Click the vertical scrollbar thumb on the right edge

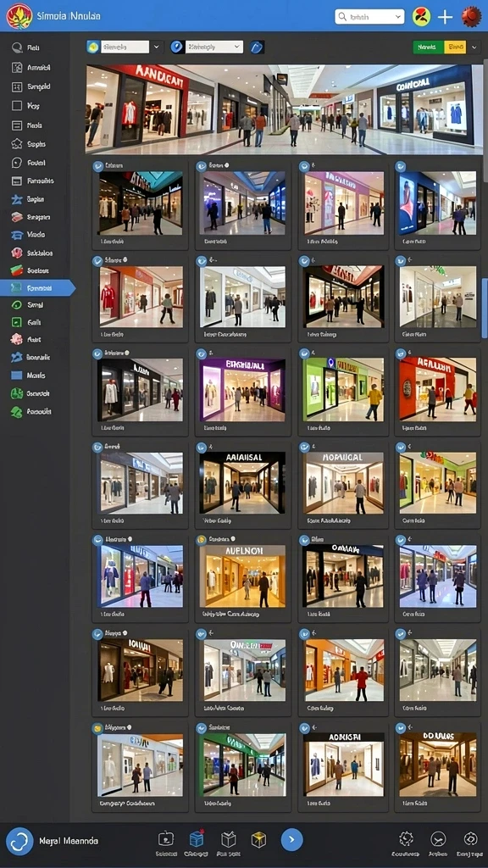[485, 308]
